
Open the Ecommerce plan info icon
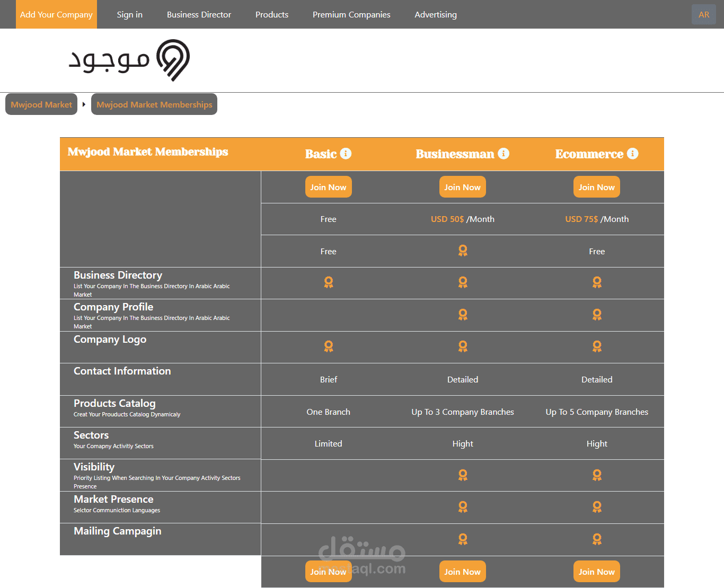point(632,154)
